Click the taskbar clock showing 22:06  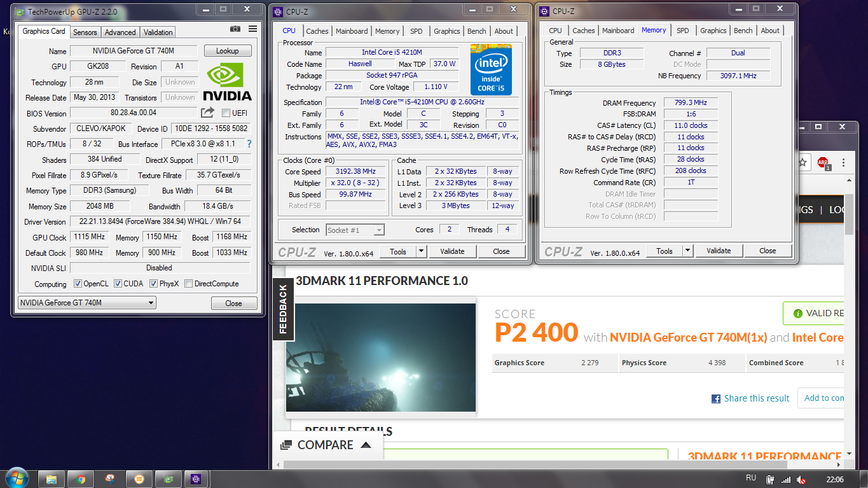[x=834, y=480]
